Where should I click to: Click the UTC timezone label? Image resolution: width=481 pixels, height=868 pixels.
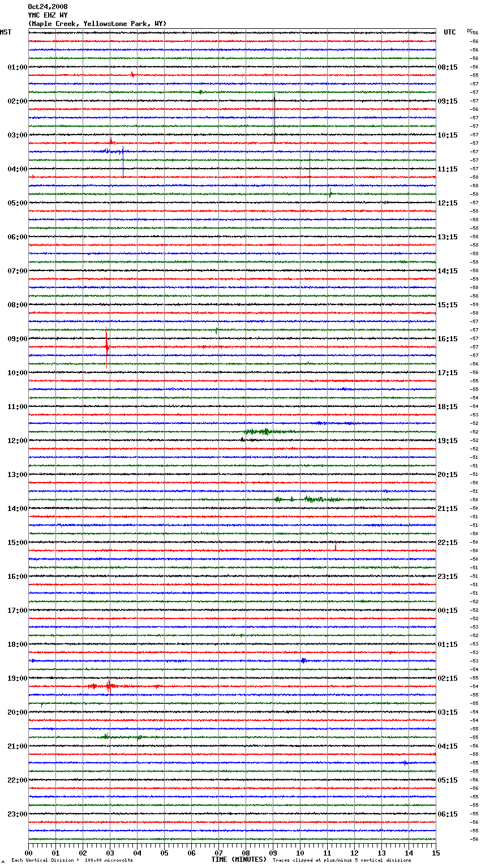click(450, 32)
